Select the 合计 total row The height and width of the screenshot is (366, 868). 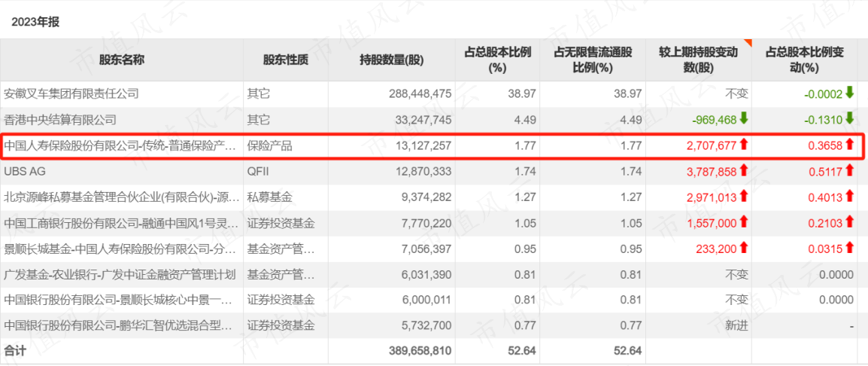[x=432, y=351]
